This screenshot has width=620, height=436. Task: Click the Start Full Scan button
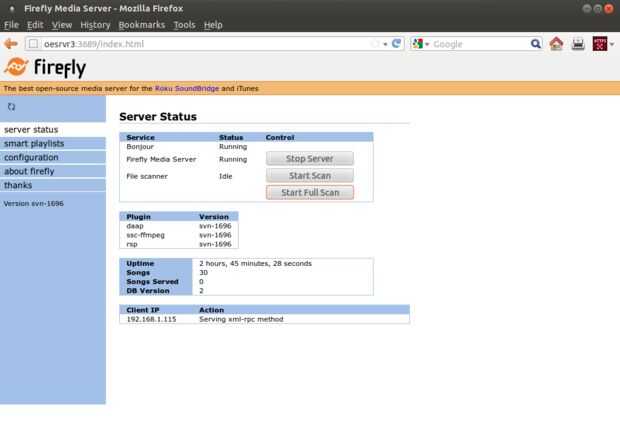(310, 193)
